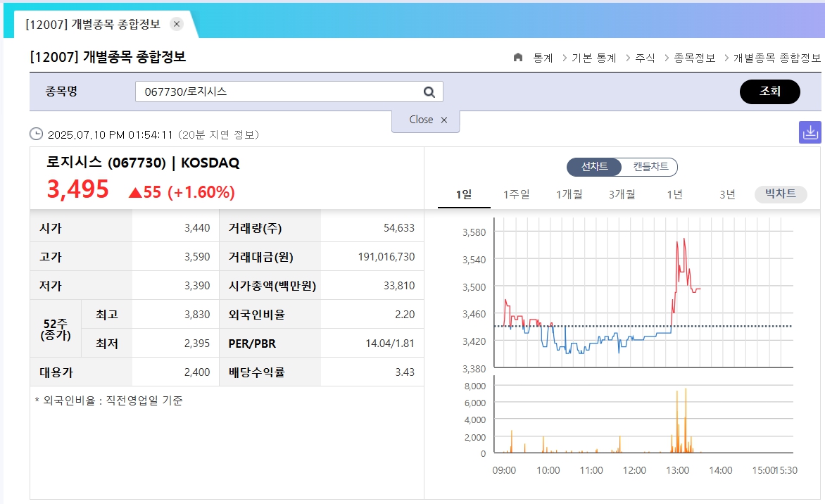Click the PER/PBR value 14.04/1.81

pos(390,344)
